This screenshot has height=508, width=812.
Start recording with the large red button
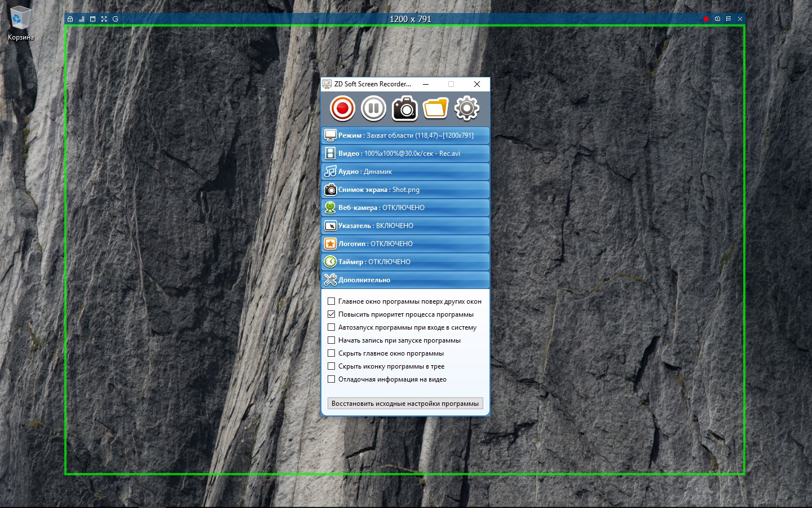pos(342,108)
